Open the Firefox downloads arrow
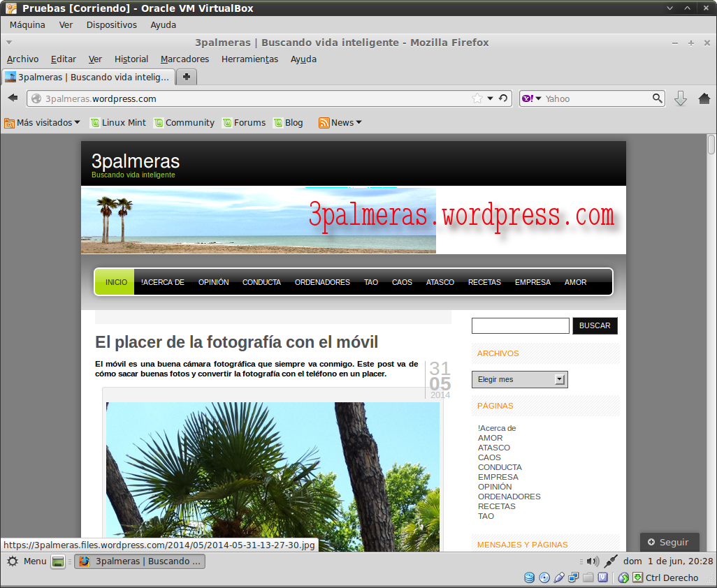717x588 pixels. (x=681, y=98)
